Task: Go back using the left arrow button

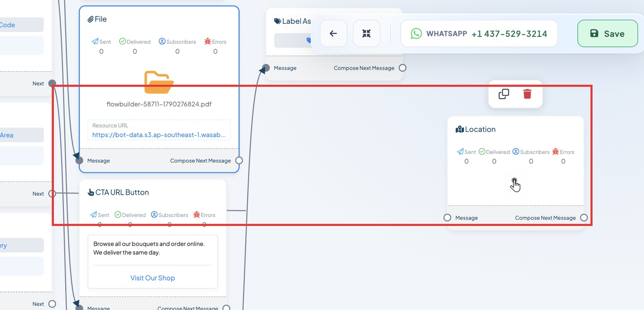Action: click(x=333, y=34)
